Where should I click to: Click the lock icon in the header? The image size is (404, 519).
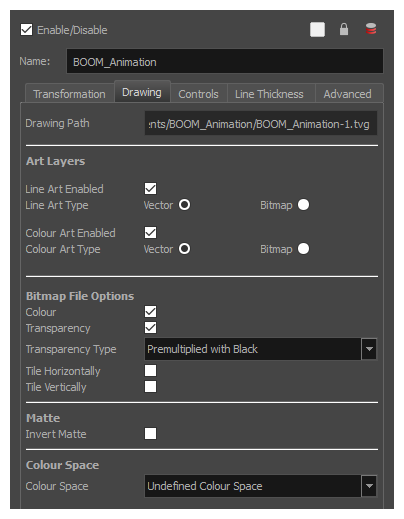[344, 29]
